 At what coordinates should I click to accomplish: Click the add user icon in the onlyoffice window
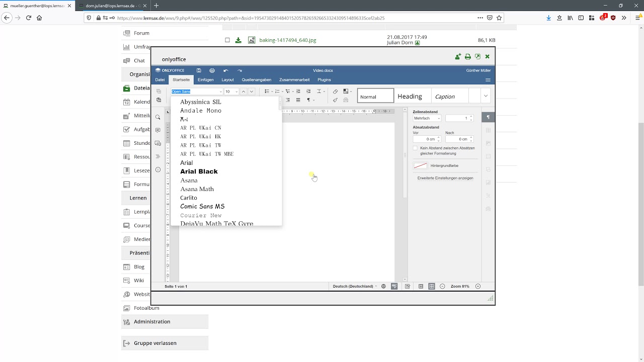coord(458,57)
